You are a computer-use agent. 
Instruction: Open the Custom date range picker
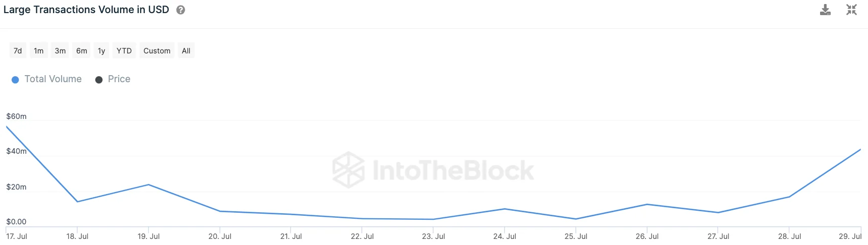click(x=157, y=51)
